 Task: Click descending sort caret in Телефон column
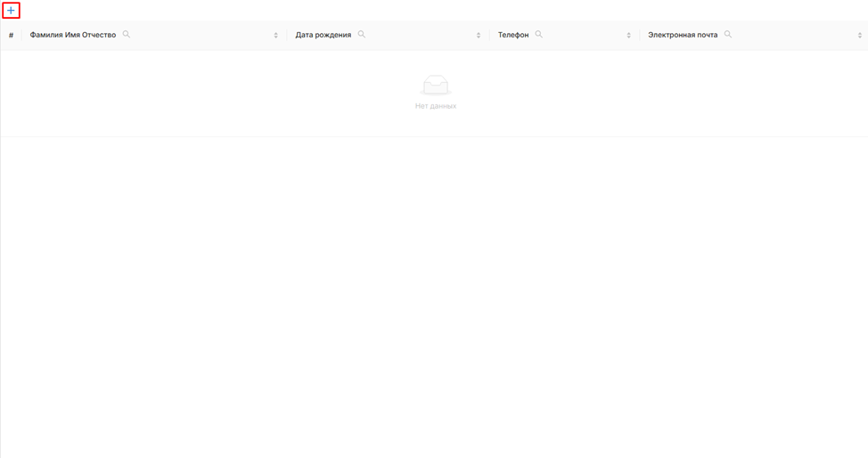coord(629,37)
